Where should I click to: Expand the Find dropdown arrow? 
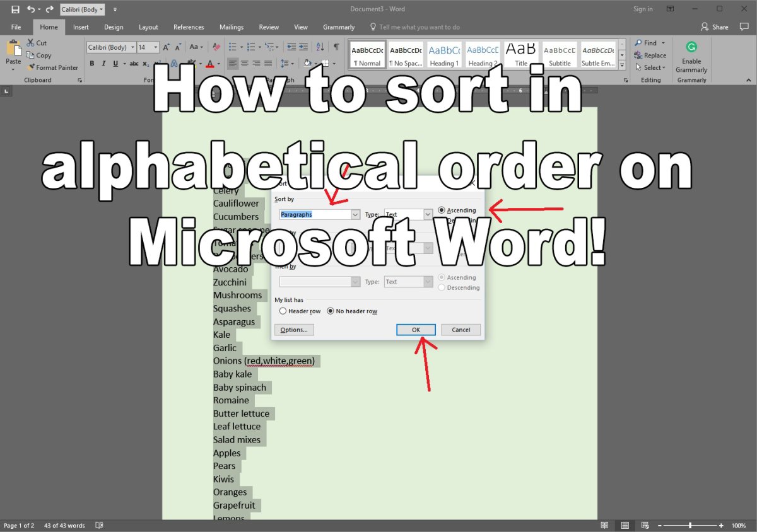click(664, 43)
